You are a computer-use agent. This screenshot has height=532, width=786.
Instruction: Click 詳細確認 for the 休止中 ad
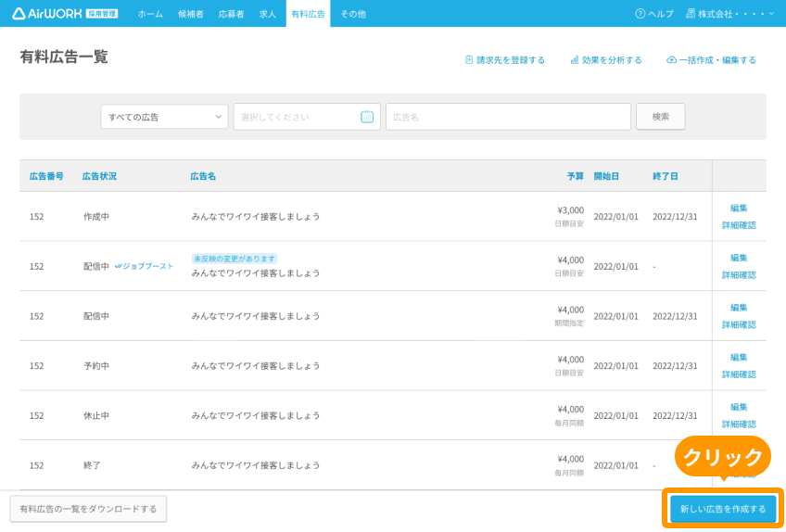pyautogui.click(x=739, y=424)
